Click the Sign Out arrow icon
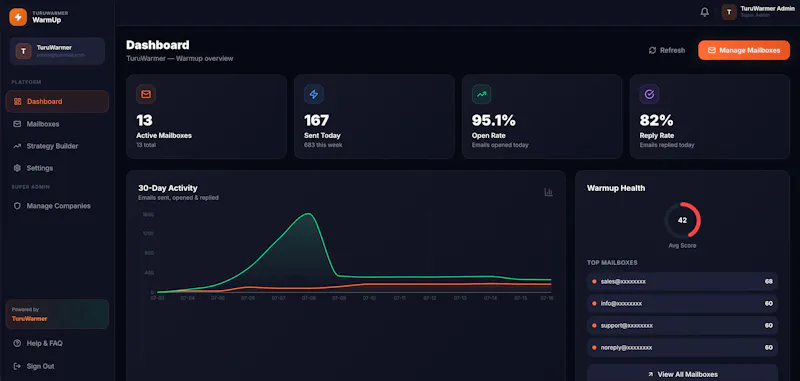 coord(17,366)
